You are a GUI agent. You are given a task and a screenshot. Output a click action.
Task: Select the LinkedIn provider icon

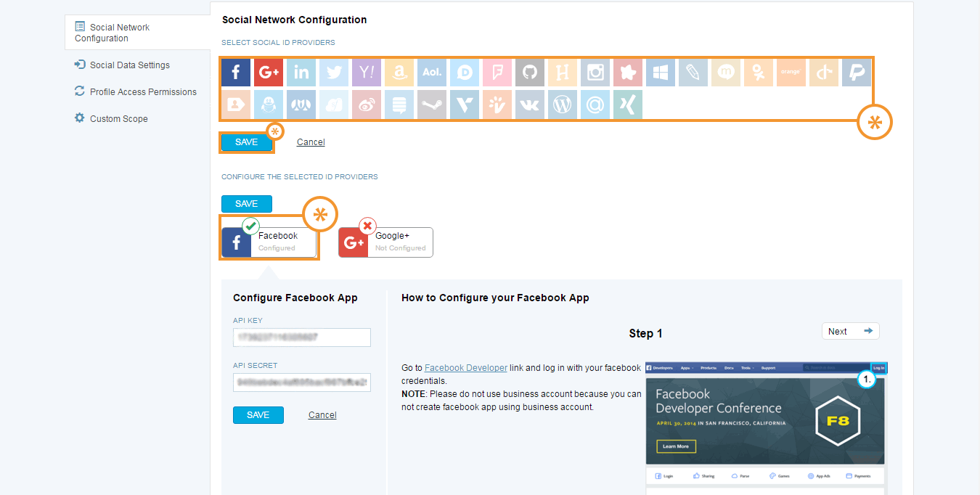coord(301,73)
